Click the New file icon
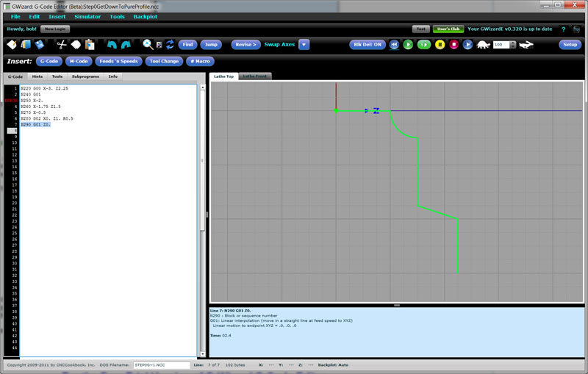This screenshot has height=374, width=588. tap(12, 45)
